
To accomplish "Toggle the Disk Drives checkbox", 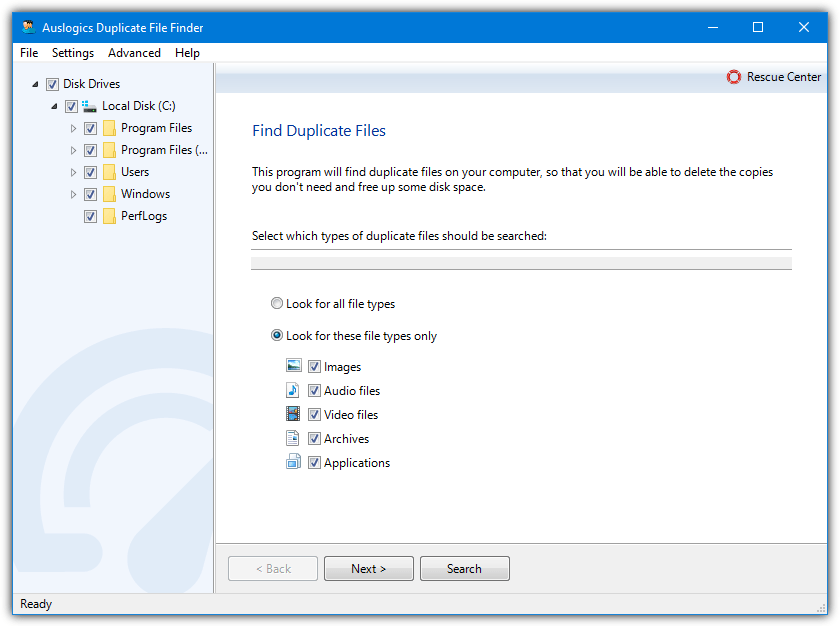I will (52, 84).
